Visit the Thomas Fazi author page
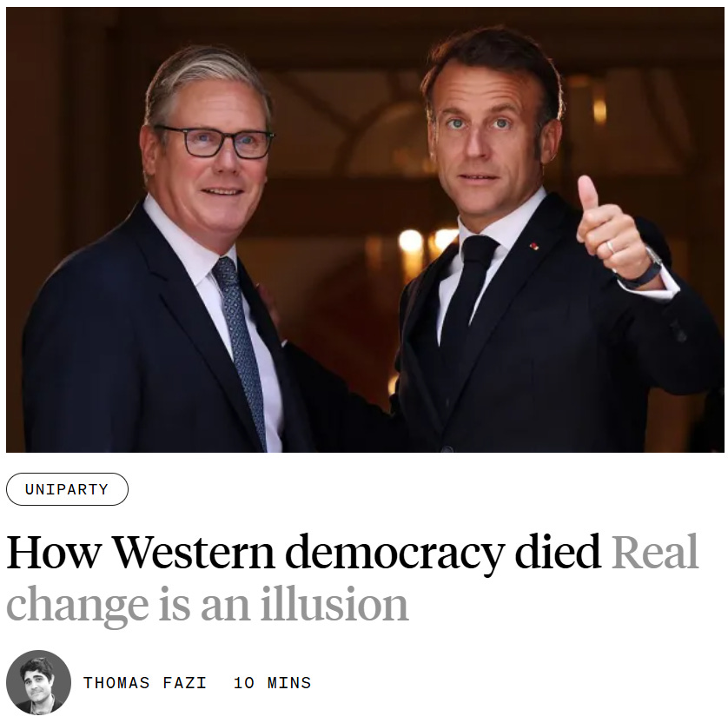 (x=145, y=683)
